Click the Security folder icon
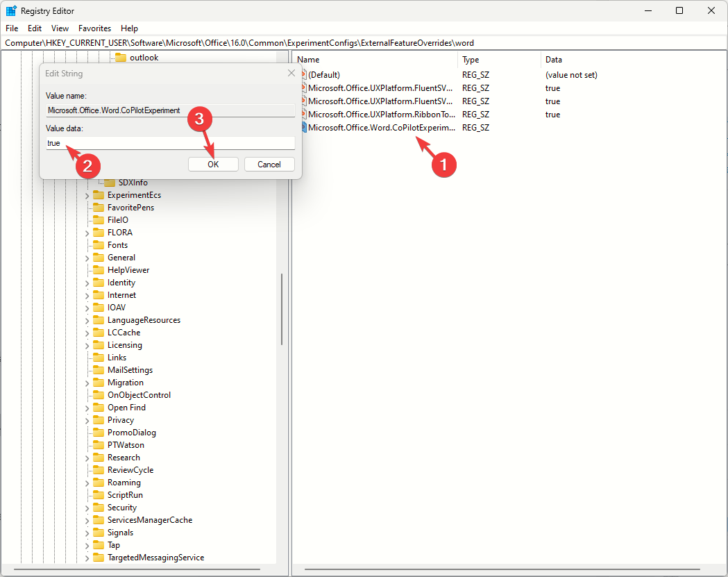728x577 pixels. [99, 508]
